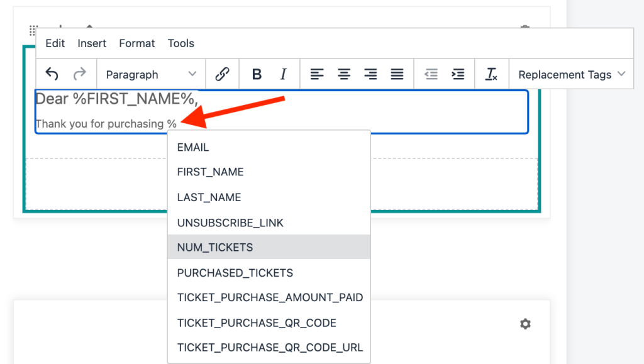The height and width of the screenshot is (364, 644).
Task: Open the Paragraph format dropdown
Action: (151, 74)
